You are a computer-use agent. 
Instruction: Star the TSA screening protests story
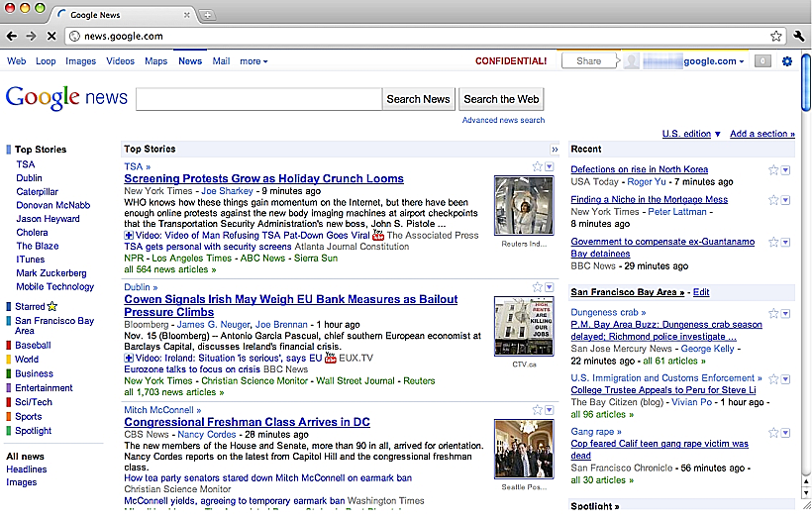[538, 166]
